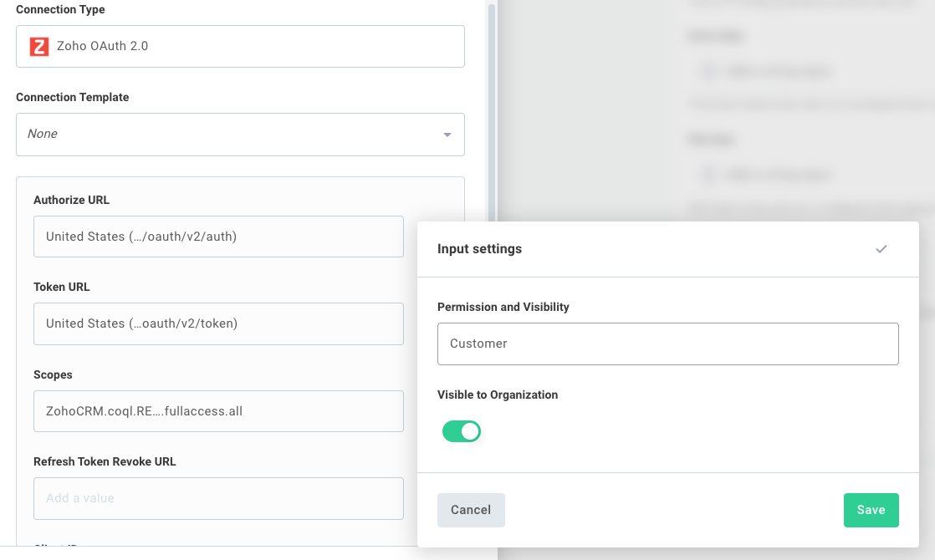935x560 pixels.
Task: Select the Zoho OAuth 2.0 connection type box
Action: [x=240, y=46]
